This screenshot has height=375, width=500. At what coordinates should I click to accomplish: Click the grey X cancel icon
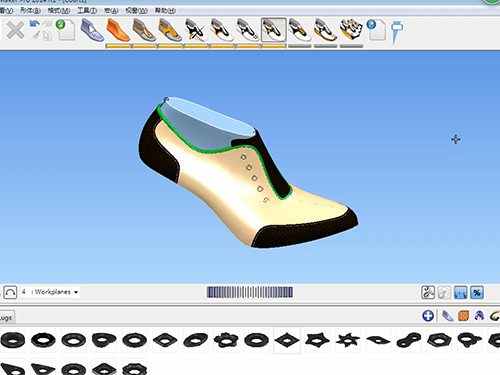click(x=15, y=30)
